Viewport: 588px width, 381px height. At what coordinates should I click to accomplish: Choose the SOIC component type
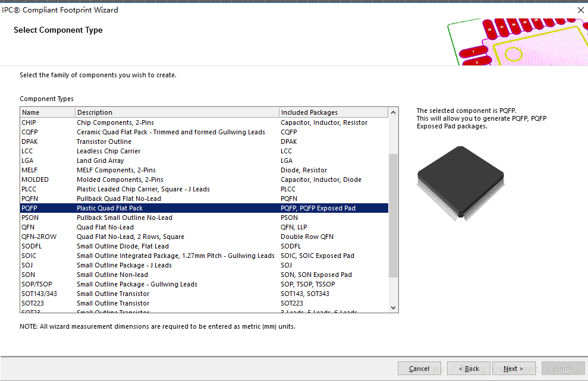pyautogui.click(x=29, y=256)
